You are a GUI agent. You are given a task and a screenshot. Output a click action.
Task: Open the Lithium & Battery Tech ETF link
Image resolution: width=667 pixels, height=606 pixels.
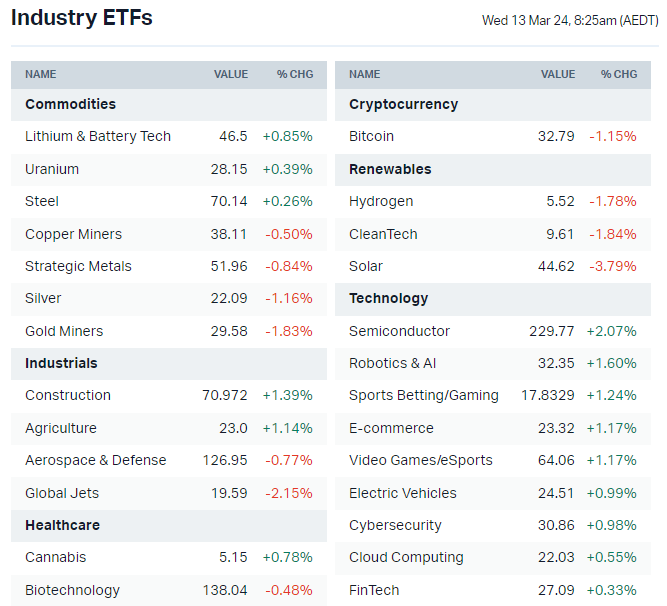[98, 136]
